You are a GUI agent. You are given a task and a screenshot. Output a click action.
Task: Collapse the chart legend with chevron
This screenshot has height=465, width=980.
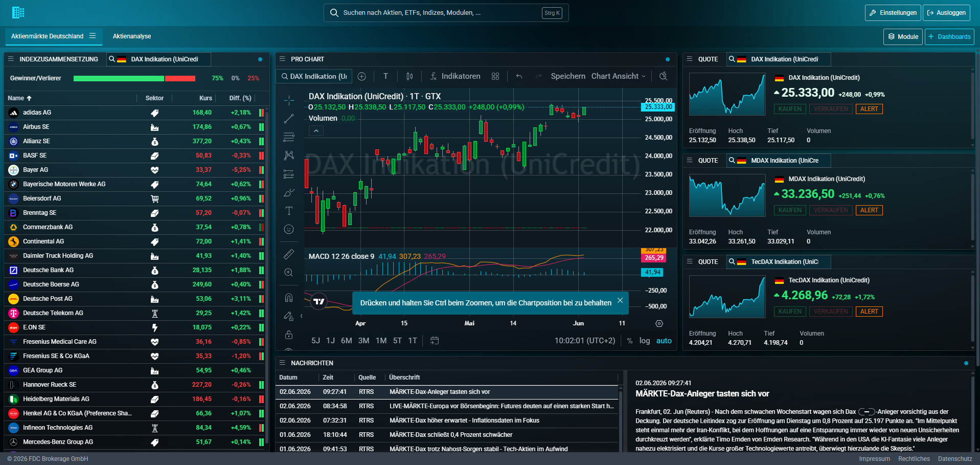click(316, 131)
